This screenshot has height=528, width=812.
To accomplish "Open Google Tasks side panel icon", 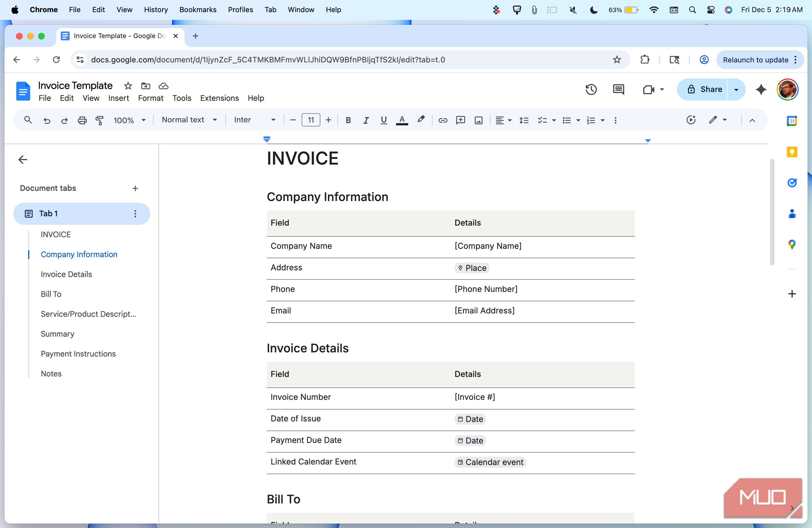I will tap(792, 183).
